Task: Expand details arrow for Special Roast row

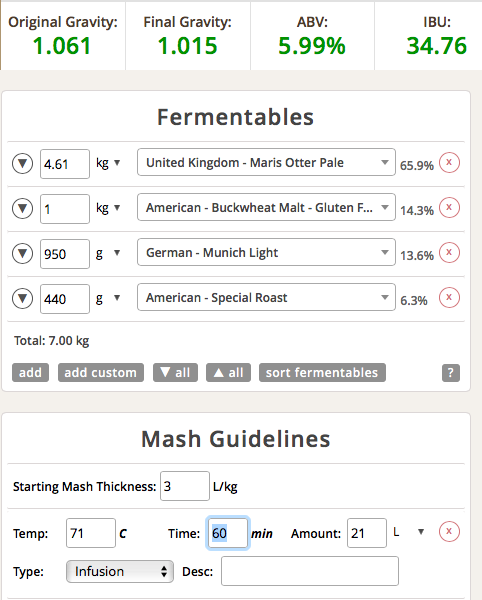Action: [x=23, y=298]
